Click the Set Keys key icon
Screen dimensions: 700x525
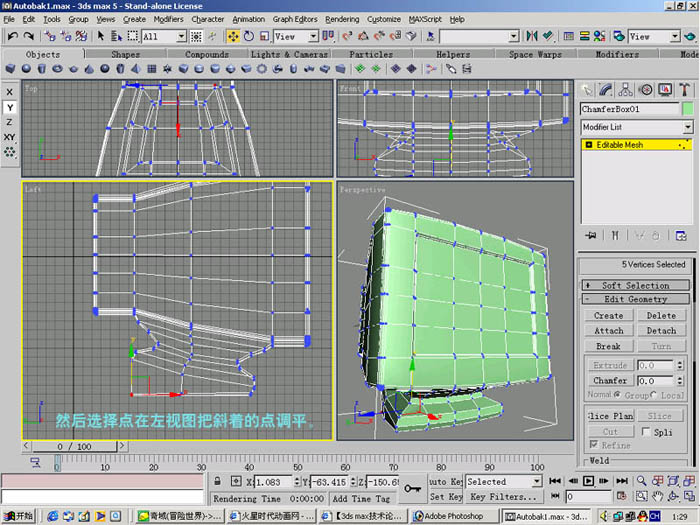(x=412, y=489)
